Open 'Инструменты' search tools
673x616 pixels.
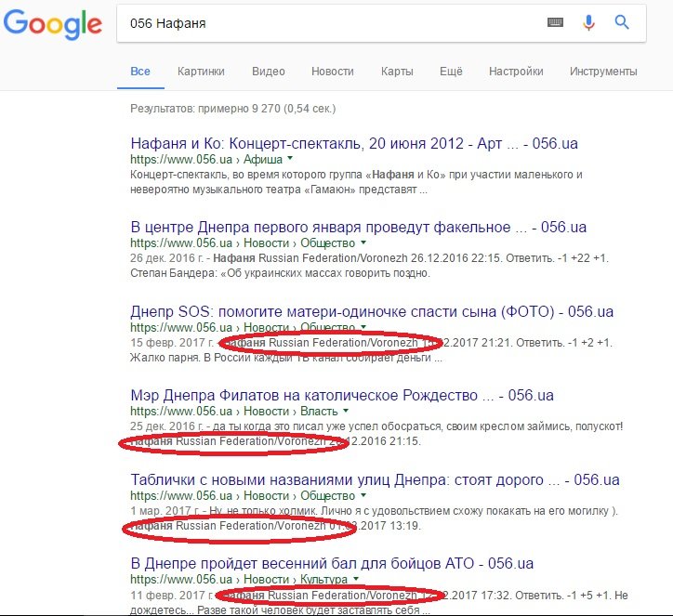603,72
